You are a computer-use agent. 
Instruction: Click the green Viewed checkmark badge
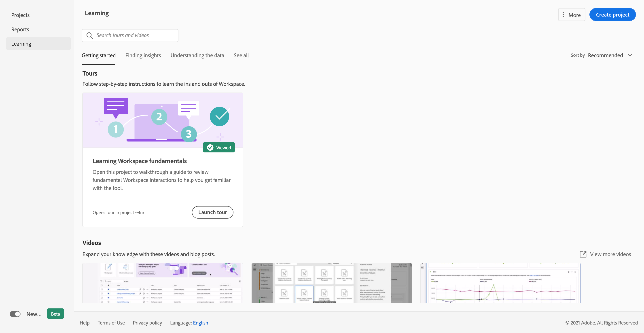219,147
